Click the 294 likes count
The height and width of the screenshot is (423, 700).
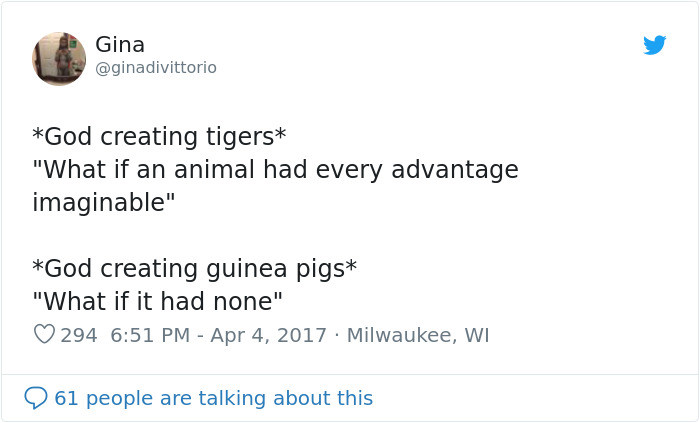79,335
